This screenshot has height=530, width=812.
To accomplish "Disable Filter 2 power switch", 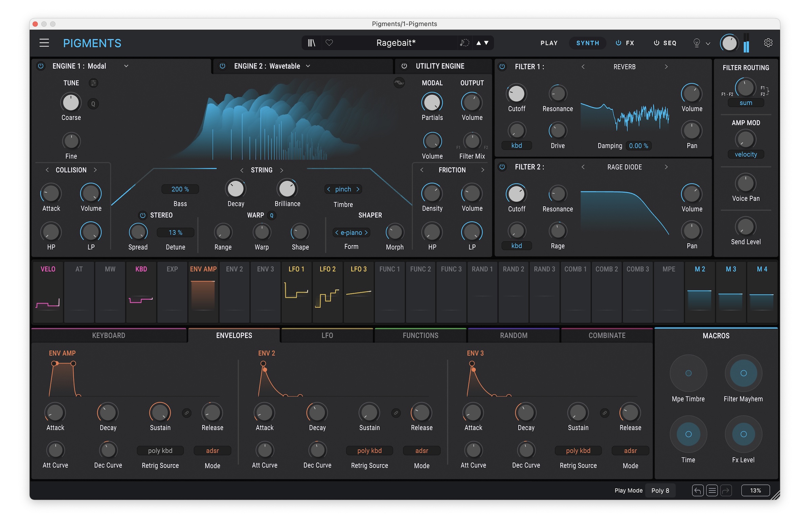I will coord(502,167).
